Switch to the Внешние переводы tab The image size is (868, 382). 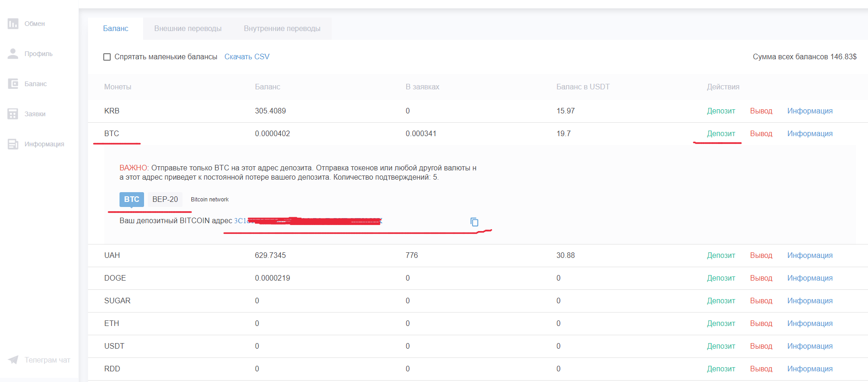click(188, 29)
